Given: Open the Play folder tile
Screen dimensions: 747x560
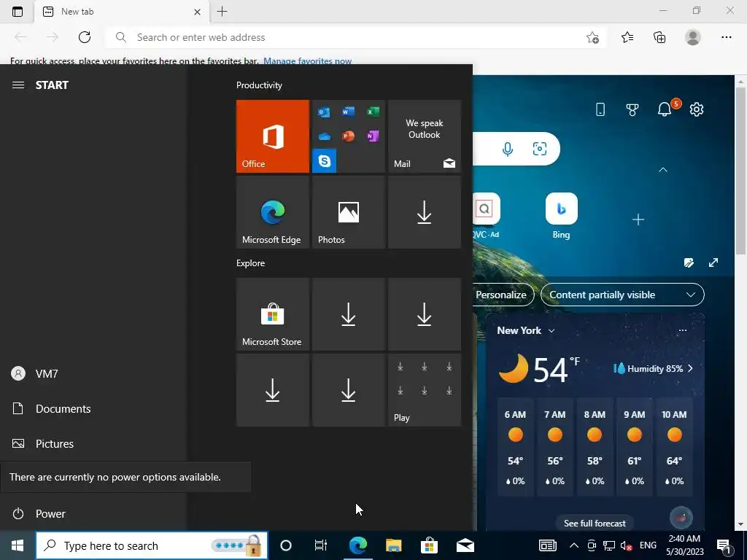Looking at the screenshot, I should click(425, 390).
